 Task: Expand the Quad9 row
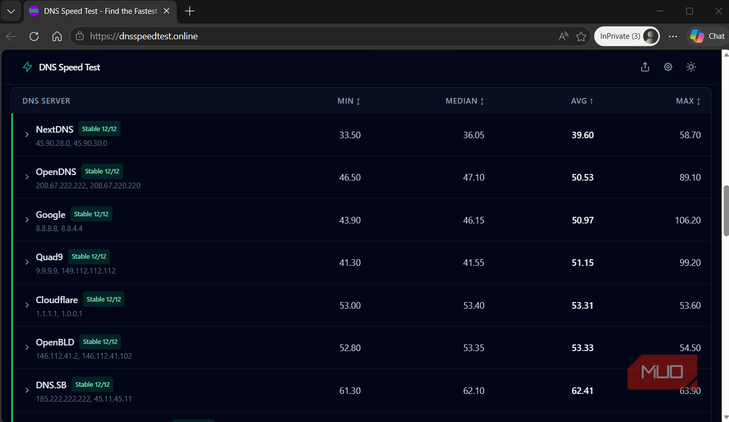tap(27, 262)
